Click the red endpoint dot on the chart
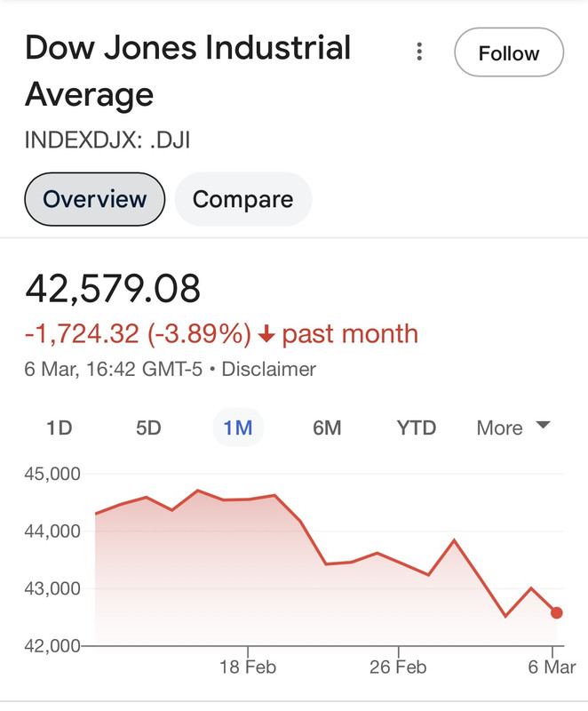Screen dimensions: 588x711 [556, 612]
